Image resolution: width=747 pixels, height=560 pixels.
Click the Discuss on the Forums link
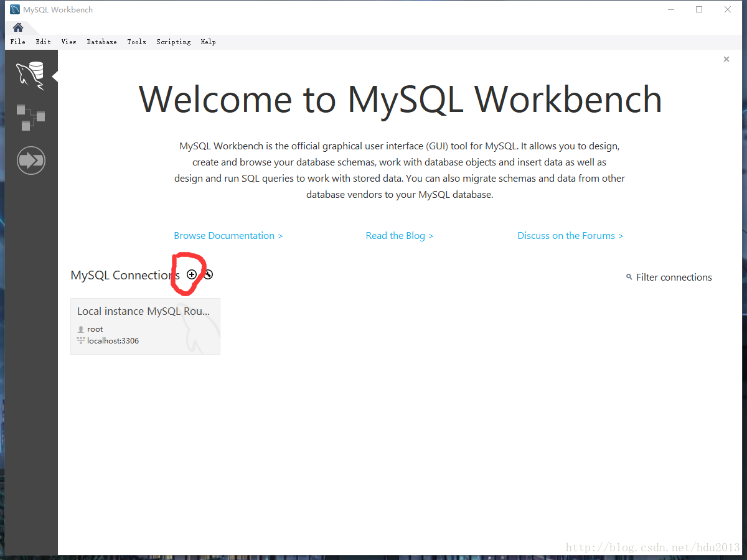tap(570, 236)
